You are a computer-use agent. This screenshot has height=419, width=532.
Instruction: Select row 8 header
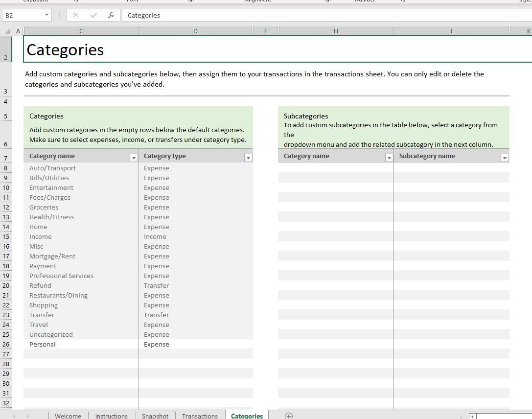[x=6, y=168]
